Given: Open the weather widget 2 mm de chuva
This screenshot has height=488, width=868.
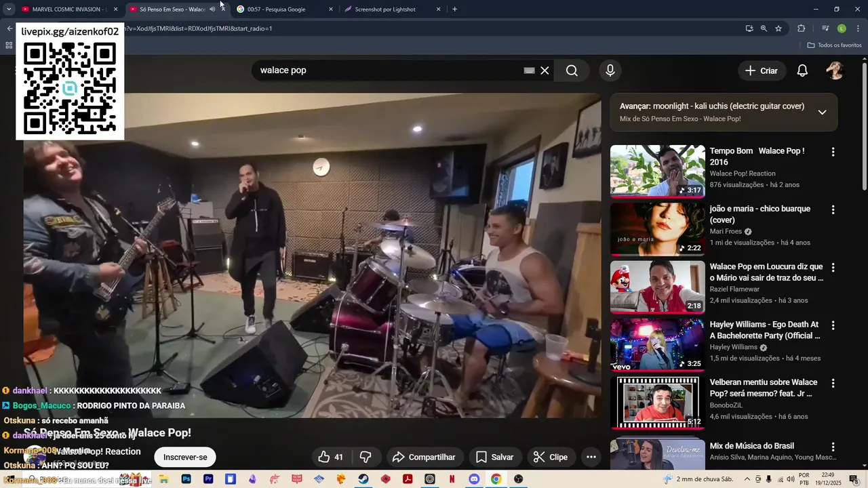Looking at the screenshot, I should [x=698, y=479].
